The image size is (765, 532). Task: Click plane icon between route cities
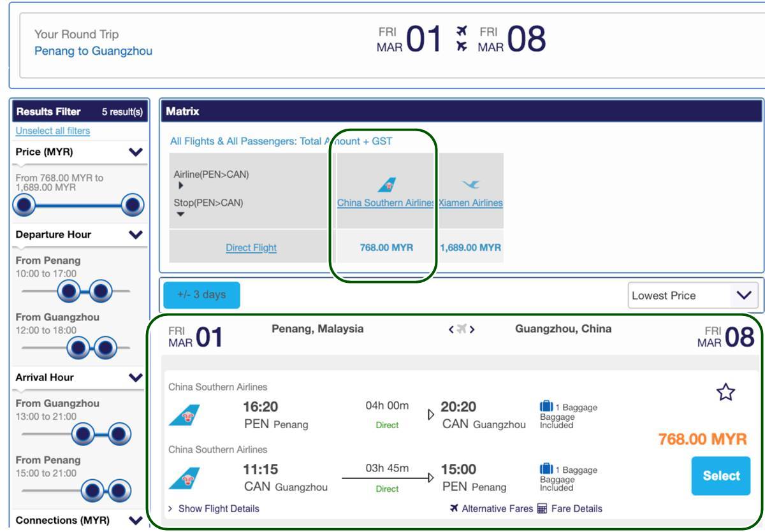[462, 329]
